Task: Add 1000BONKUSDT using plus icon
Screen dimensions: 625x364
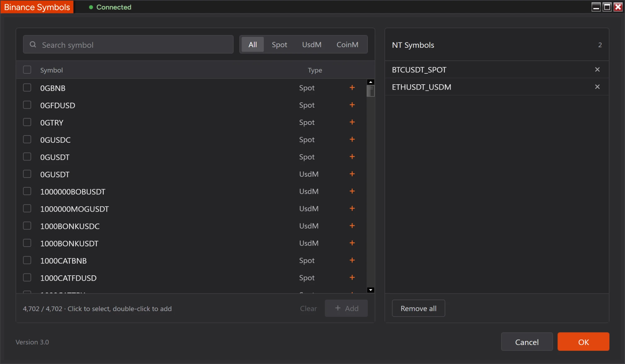Action: click(352, 243)
